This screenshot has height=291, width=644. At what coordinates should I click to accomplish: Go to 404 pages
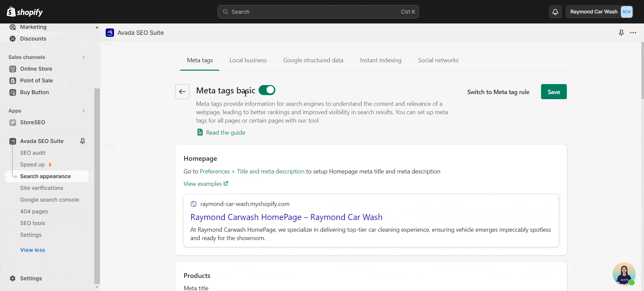(34, 211)
